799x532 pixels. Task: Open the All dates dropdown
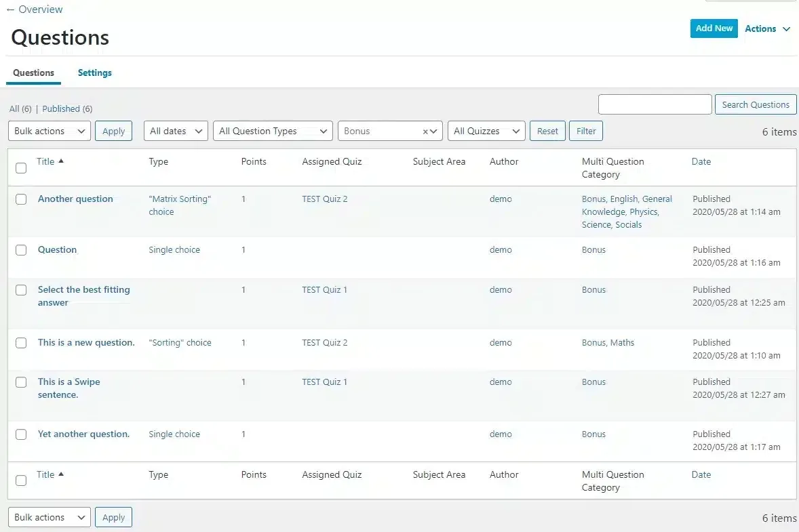[175, 131]
